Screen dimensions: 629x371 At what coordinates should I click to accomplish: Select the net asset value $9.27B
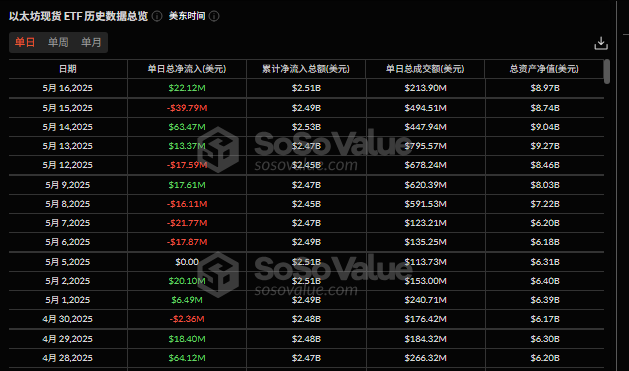tap(545, 146)
